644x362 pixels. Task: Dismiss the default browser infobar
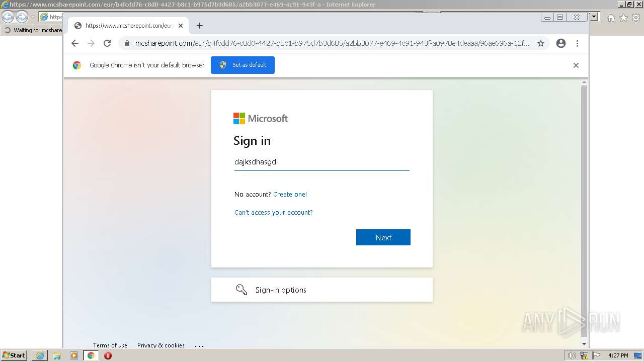pyautogui.click(x=576, y=65)
